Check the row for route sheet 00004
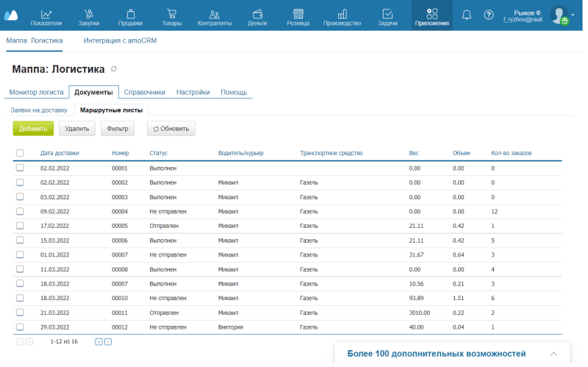Viewport: 588px width, 367px height. [x=20, y=211]
